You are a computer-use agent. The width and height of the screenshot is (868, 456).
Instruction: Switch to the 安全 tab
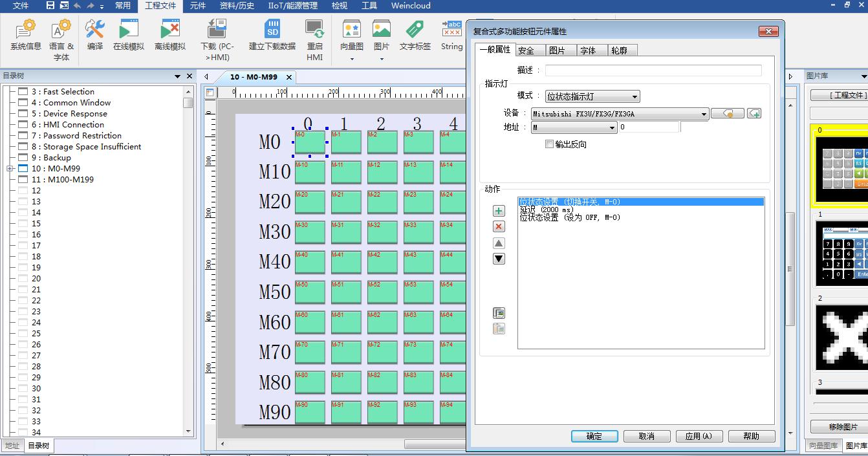point(526,50)
